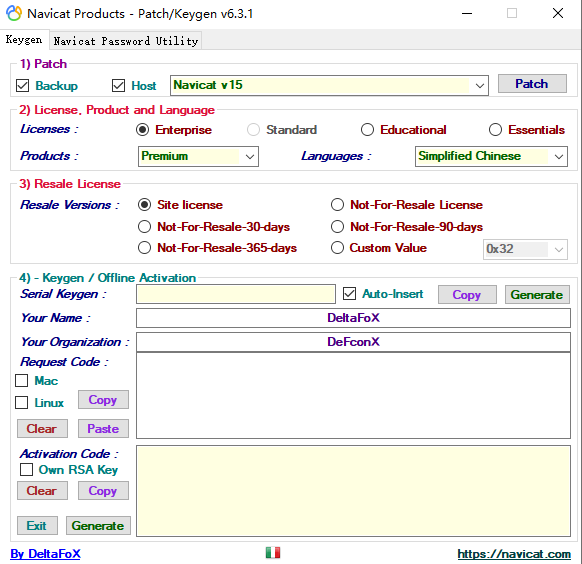Click the Paste button under Request Code
Viewport: 582px width, 564px height.
[x=103, y=429]
